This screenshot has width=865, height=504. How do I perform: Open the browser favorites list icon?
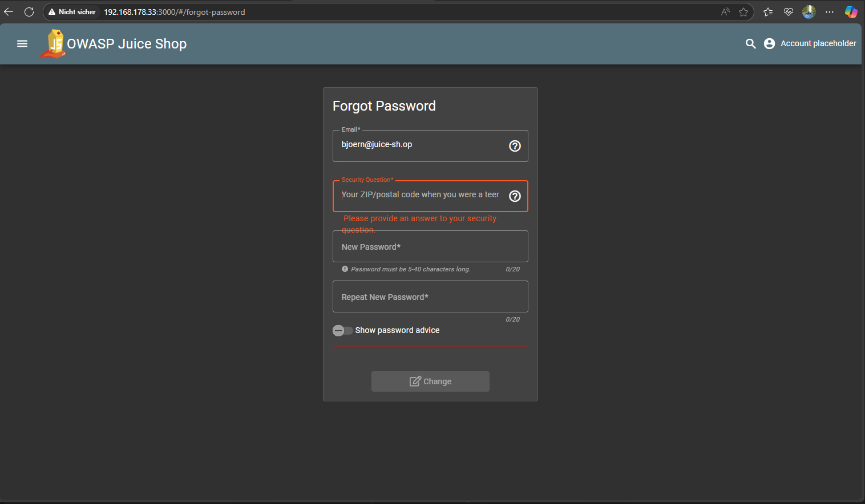tap(768, 12)
